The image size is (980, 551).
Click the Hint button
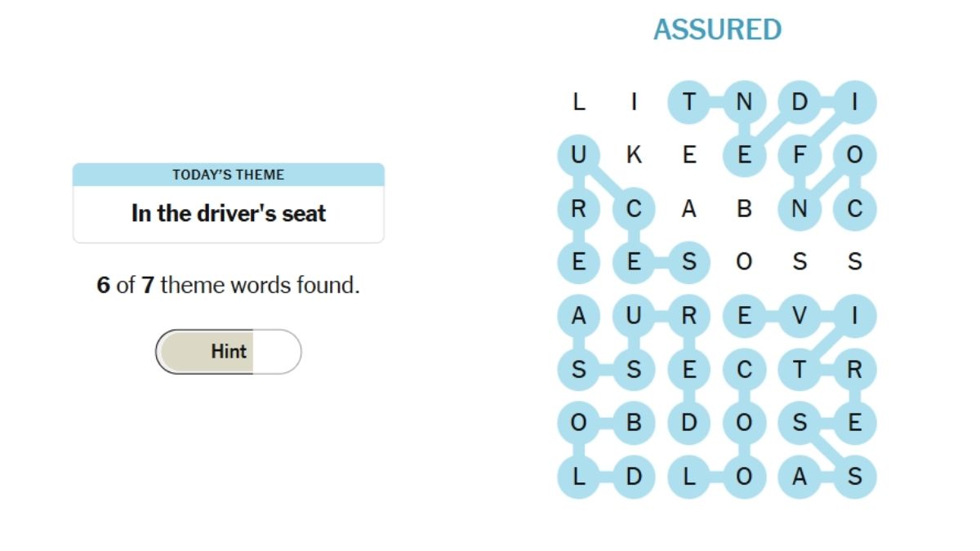coord(228,352)
